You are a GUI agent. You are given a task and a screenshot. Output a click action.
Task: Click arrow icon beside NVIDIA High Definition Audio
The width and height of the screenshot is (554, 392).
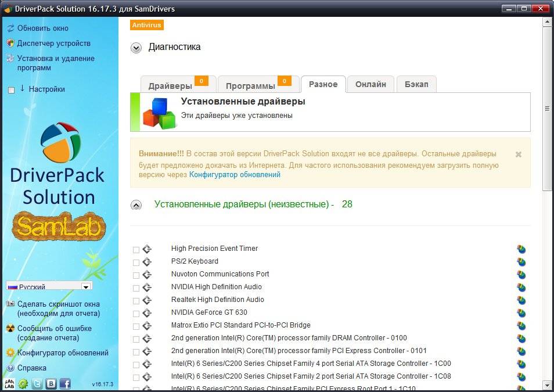coord(147,287)
